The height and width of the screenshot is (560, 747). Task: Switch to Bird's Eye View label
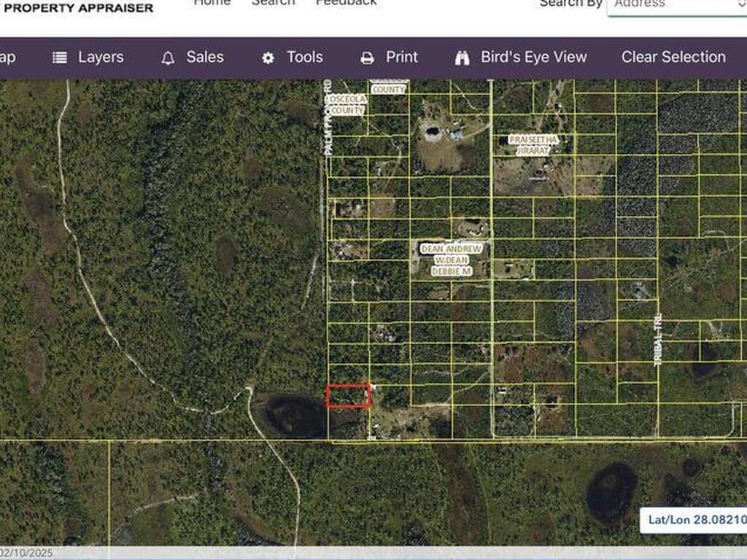pos(533,57)
